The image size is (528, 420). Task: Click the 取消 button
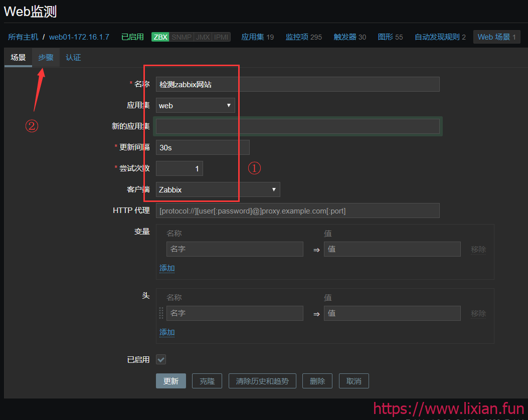click(354, 381)
